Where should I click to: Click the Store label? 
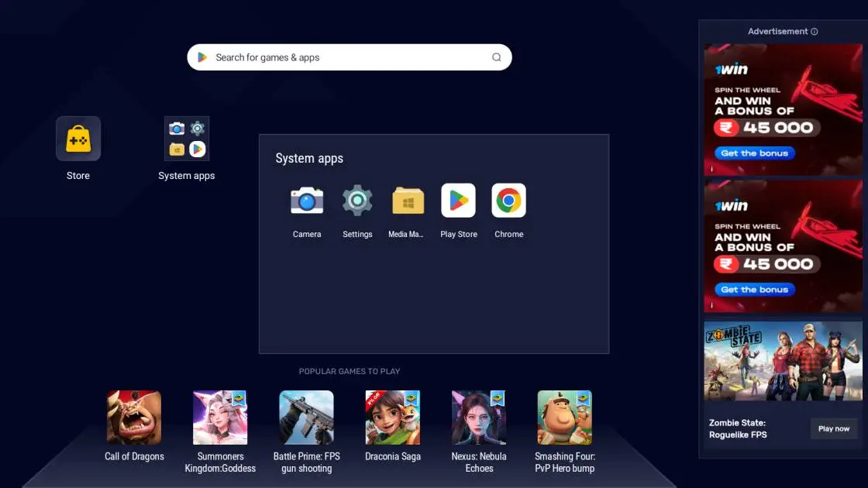click(x=78, y=175)
